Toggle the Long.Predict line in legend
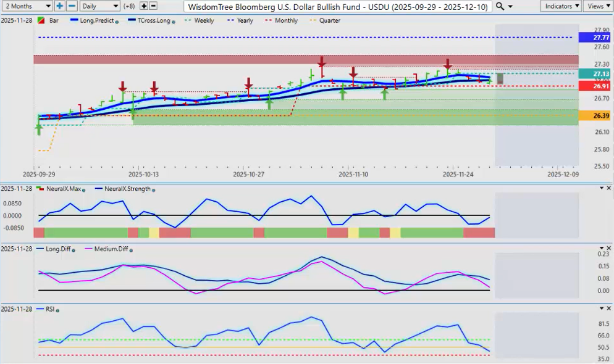614x364 pixels. (92, 20)
